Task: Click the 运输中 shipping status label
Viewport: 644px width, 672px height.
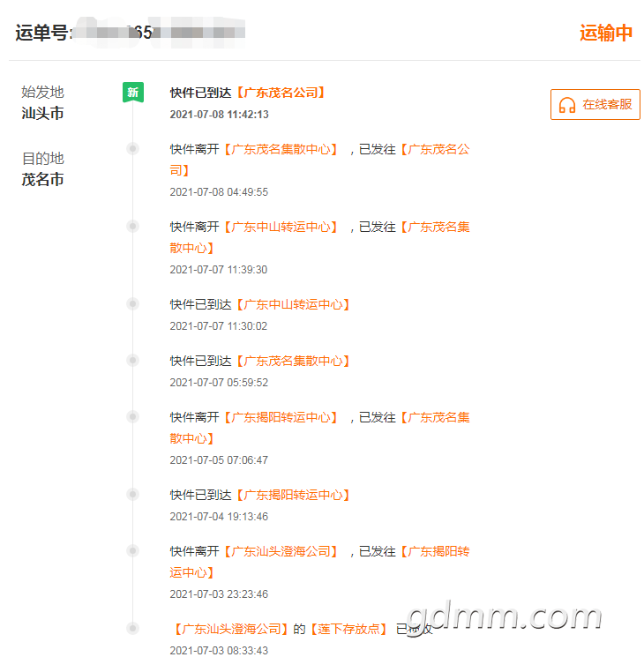Action: point(606,33)
